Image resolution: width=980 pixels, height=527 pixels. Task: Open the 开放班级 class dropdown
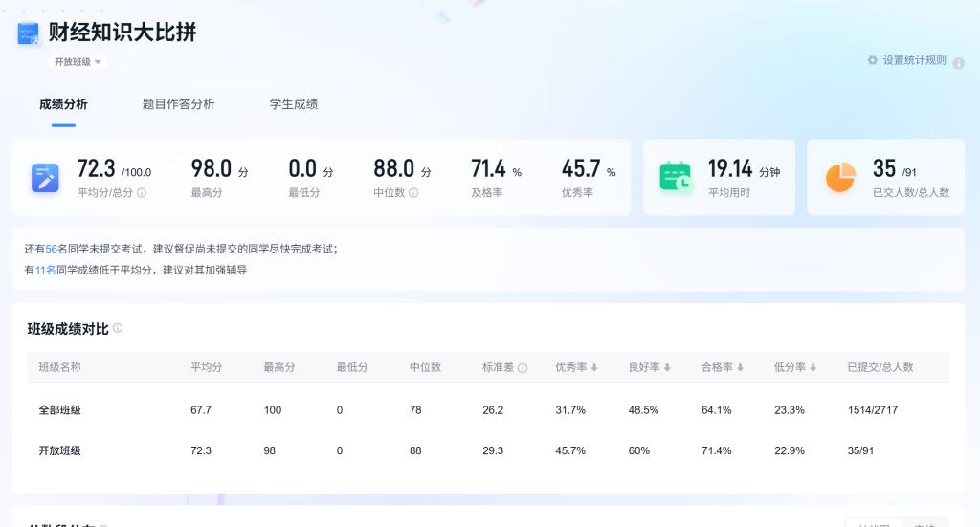pos(78,62)
